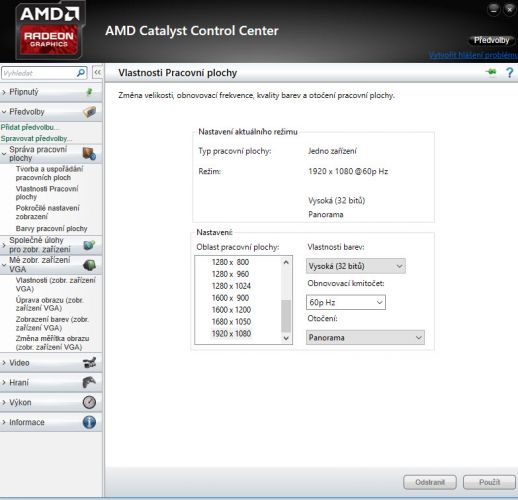Select resolution 1600 x 1200
518x500 pixels.
click(231, 310)
